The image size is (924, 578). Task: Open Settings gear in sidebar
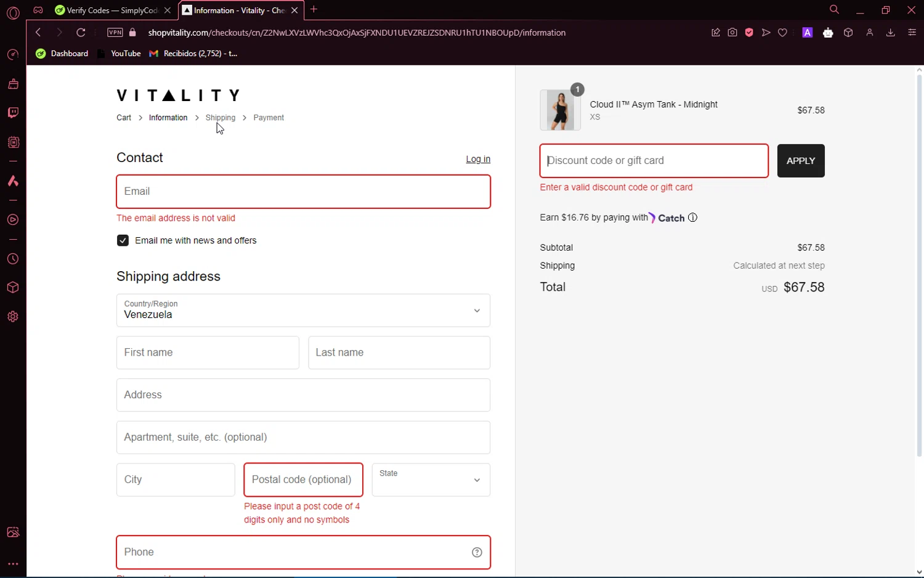point(13,317)
